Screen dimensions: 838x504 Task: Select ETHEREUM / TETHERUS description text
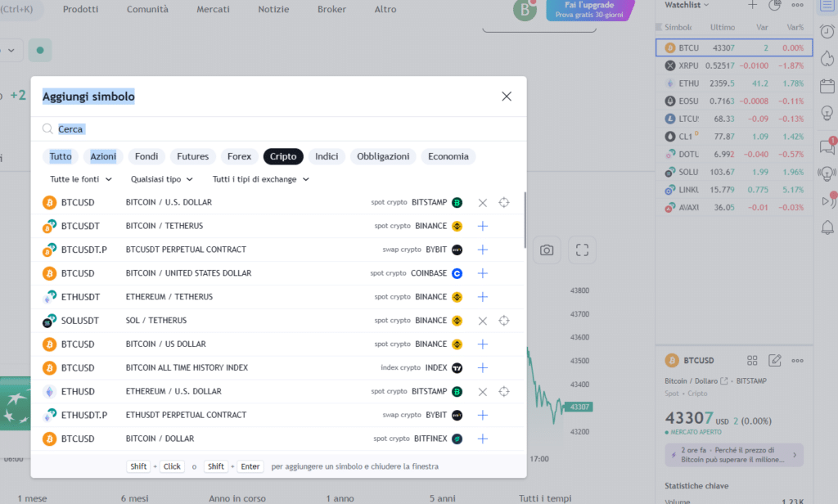point(169,297)
